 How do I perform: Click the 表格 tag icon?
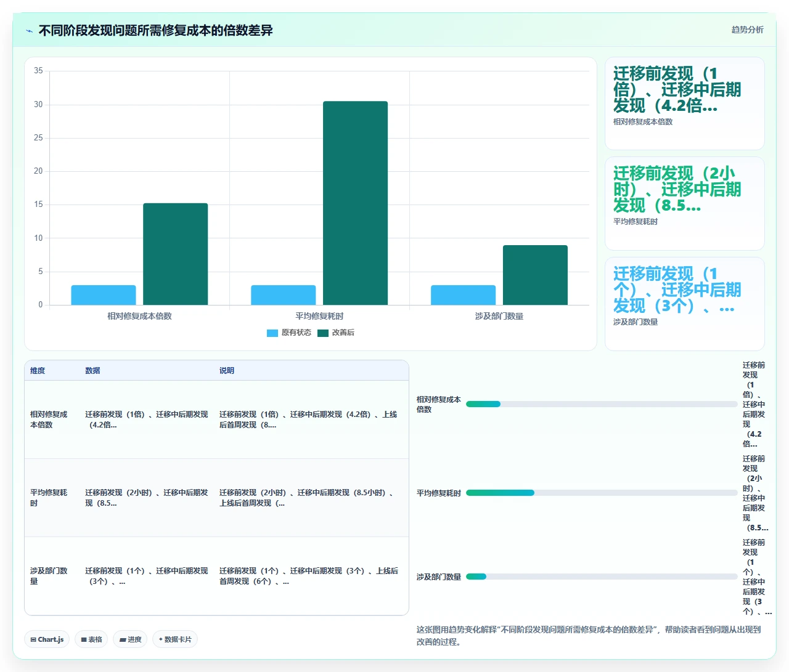pos(84,639)
